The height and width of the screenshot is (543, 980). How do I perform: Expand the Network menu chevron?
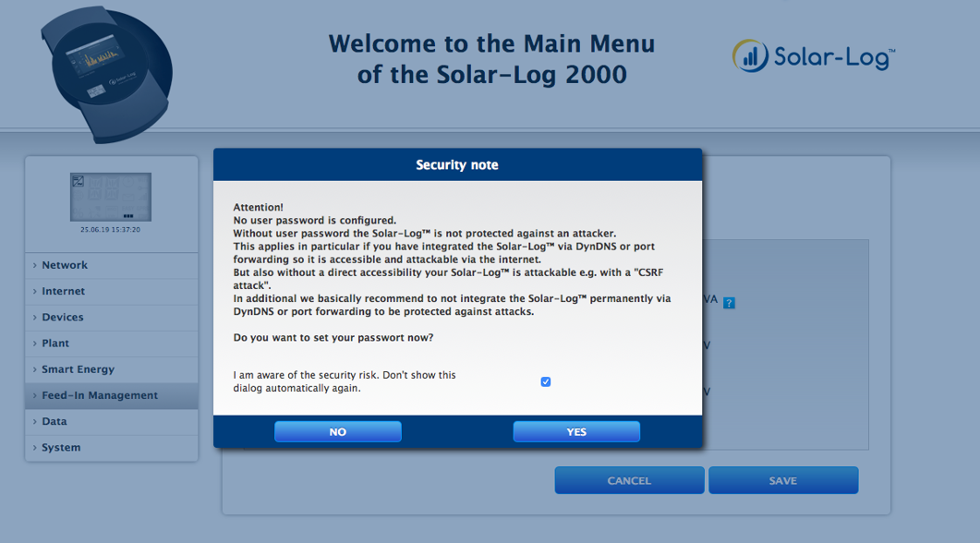pos(35,266)
